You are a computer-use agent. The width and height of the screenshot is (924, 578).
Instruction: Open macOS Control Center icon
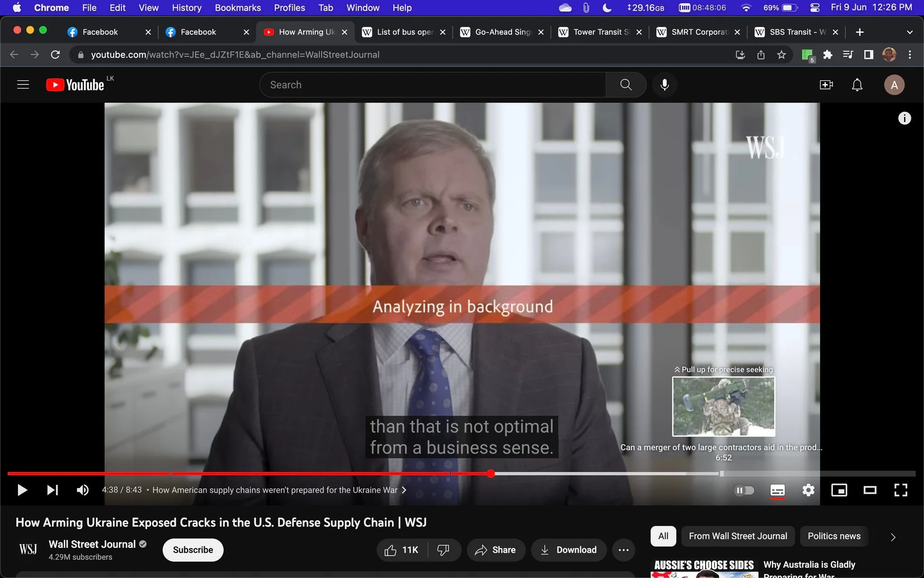click(814, 8)
